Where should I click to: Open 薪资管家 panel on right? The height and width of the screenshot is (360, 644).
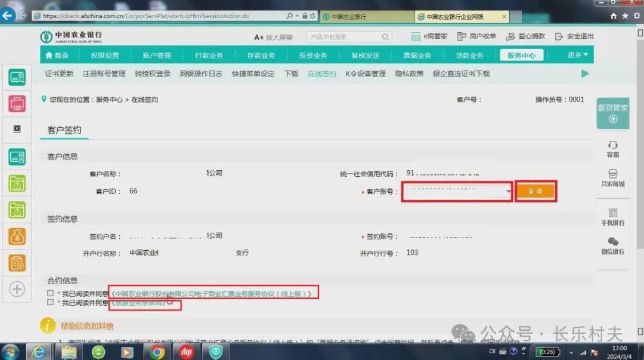[x=613, y=113]
